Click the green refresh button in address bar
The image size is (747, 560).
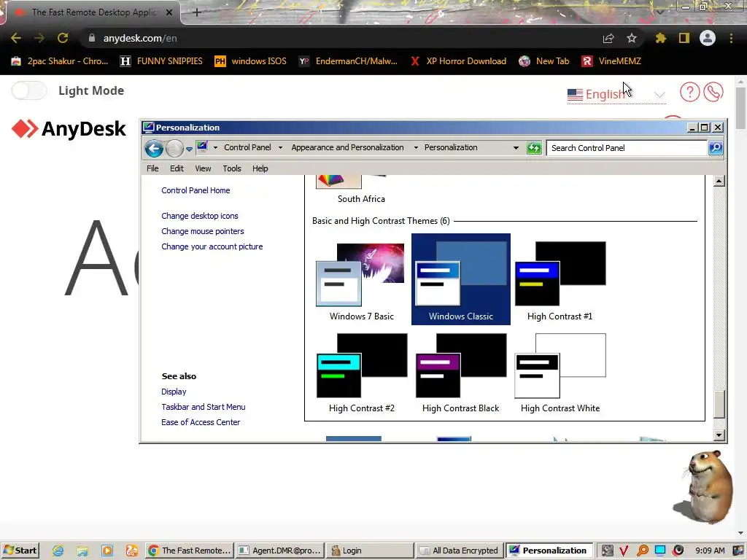pos(534,147)
